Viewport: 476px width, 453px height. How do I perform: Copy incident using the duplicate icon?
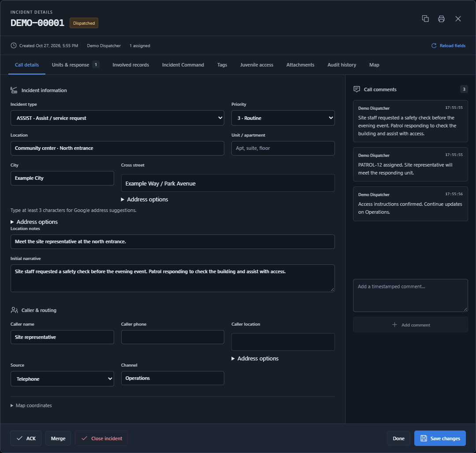tap(425, 19)
